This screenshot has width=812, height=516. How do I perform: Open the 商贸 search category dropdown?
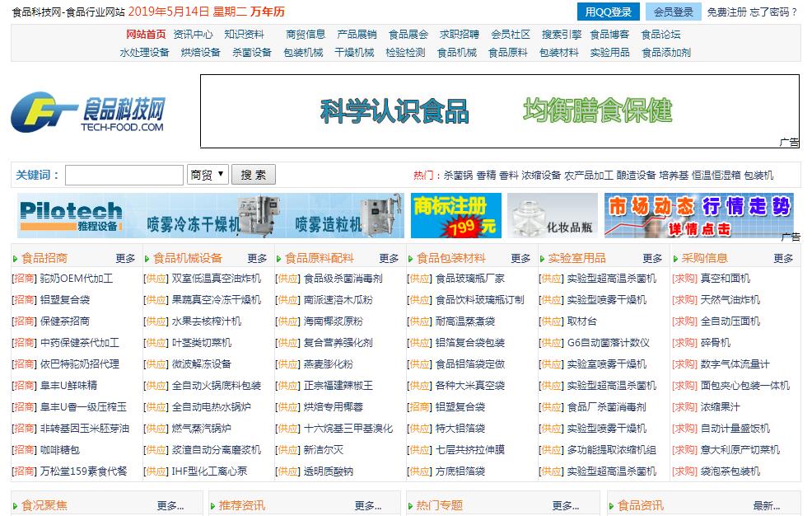(x=207, y=175)
